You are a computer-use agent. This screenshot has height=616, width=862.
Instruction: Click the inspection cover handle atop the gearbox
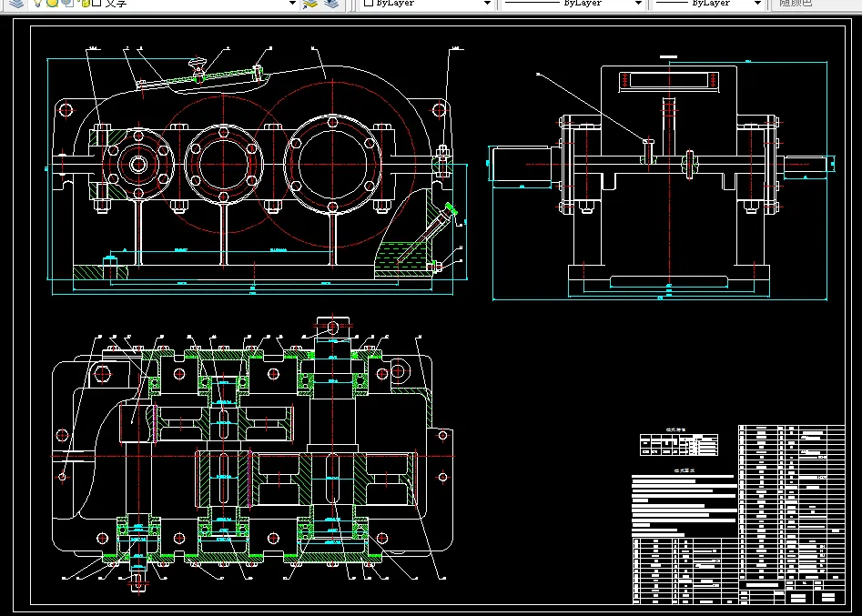point(197,66)
